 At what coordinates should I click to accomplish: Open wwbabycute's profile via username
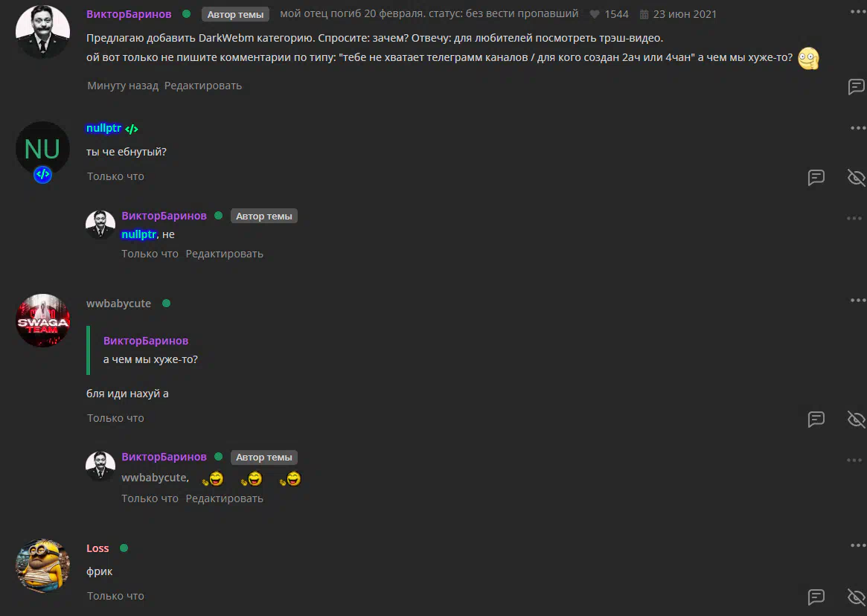coord(118,304)
